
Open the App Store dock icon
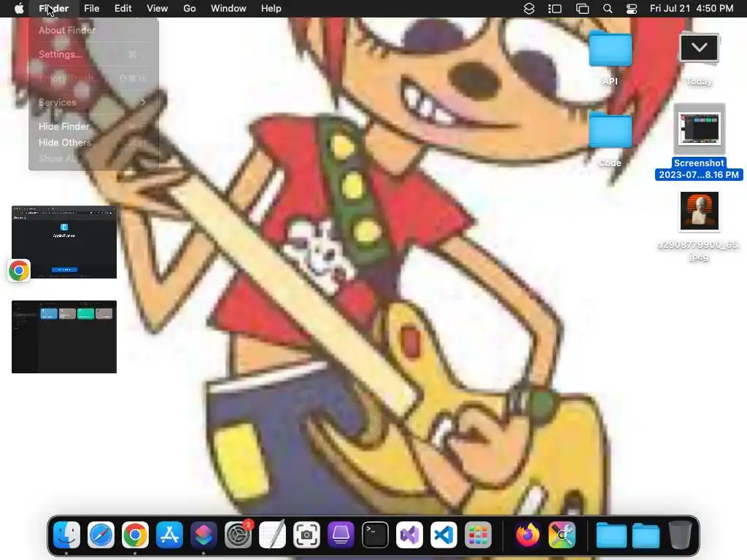[169, 534]
